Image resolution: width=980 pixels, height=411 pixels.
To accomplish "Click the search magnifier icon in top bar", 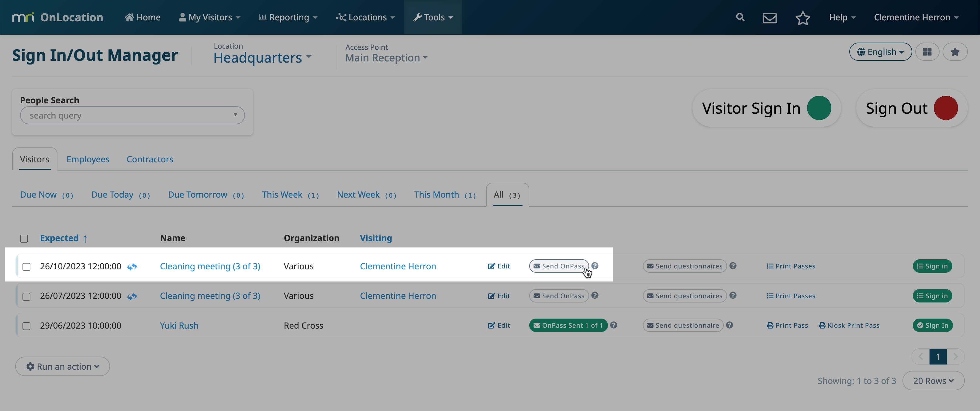I will pyautogui.click(x=740, y=17).
